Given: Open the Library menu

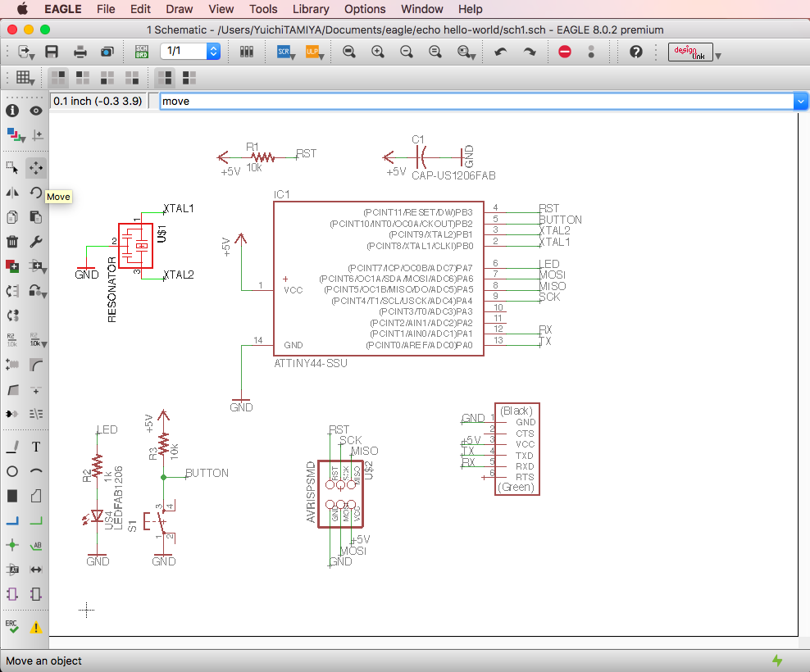Looking at the screenshot, I should click(x=311, y=9).
